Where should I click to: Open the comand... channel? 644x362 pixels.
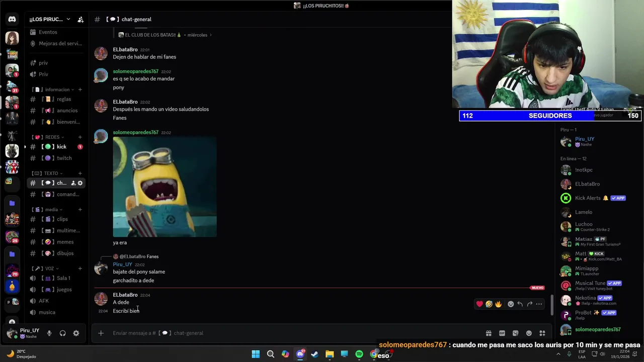click(55, 194)
